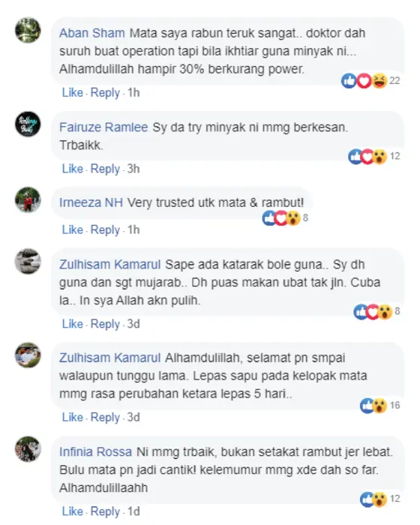Click reaction icons on Aban Sham's comment

pyautogui.click(x=370, y=81)
